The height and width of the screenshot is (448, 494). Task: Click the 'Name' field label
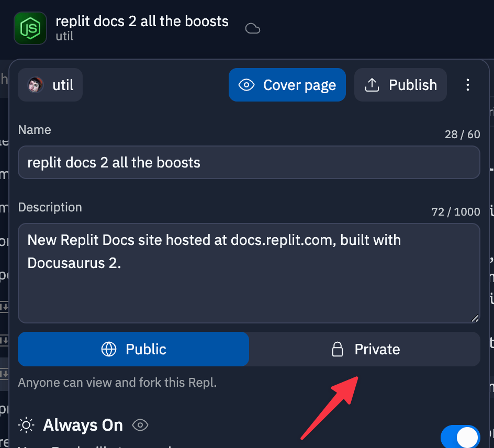(35, 130)
